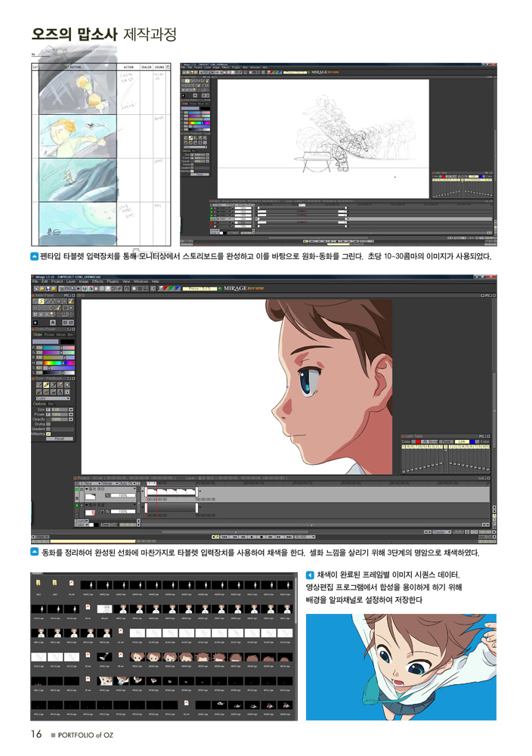Screen dimensions: 532x756
Task: Toggle the Gradient checkbox
Action: pos(48,429)
